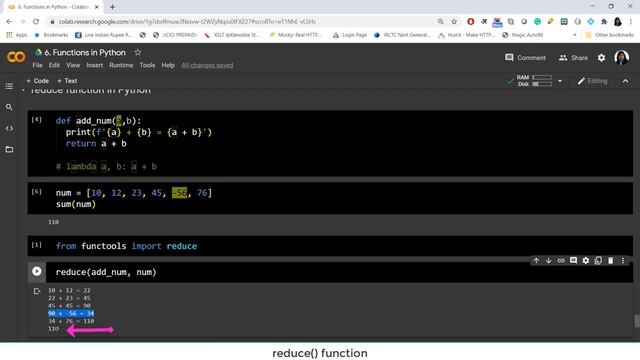Open the Comment panel

click(x=525, y=58)
